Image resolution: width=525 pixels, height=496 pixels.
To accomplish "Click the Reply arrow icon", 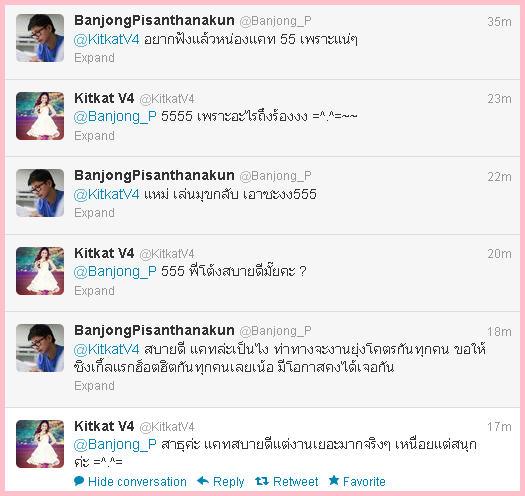I will [203, 481].
